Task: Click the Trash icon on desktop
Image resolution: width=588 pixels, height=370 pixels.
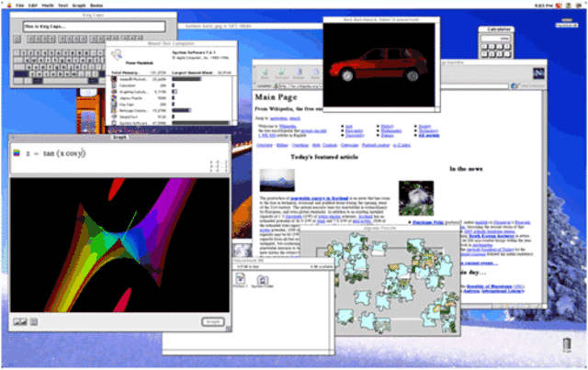Action: point(567,345)
